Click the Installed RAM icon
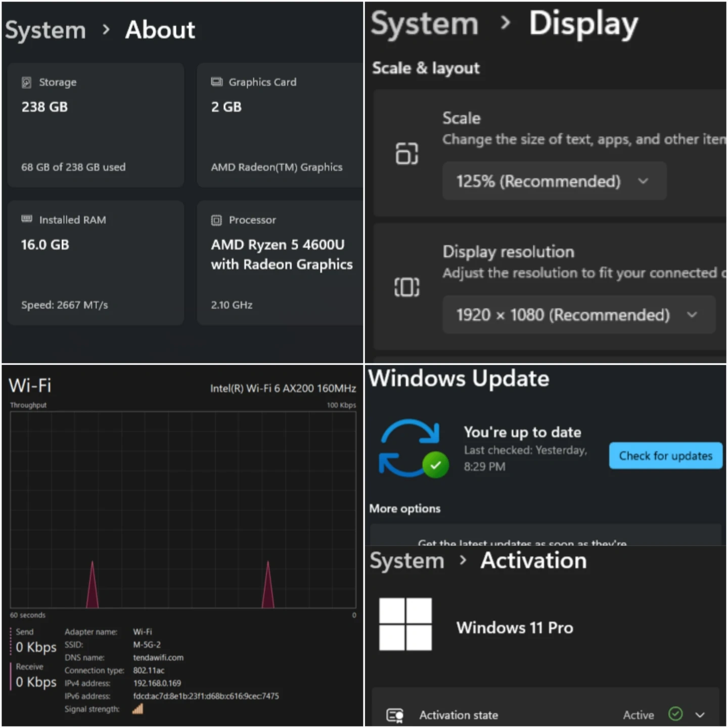 point(27,219)
